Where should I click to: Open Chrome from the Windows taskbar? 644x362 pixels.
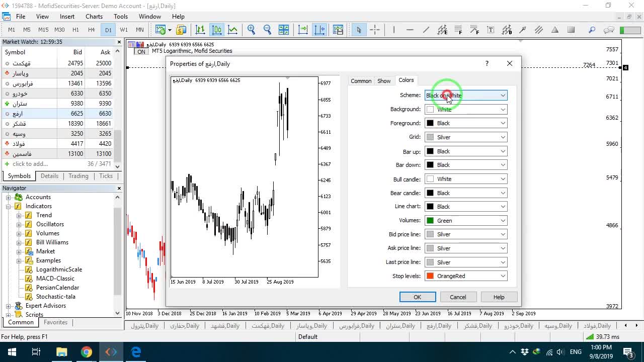click(87, 352)
